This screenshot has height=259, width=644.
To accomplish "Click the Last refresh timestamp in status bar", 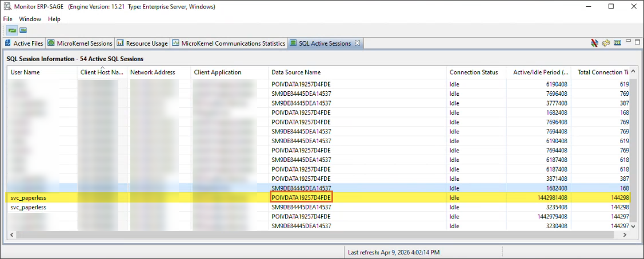I will (394, 252).
